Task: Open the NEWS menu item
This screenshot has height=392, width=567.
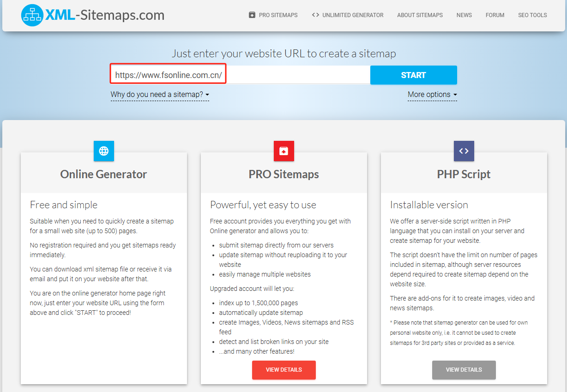Action: pyautogui.click(x=464, y=15)
